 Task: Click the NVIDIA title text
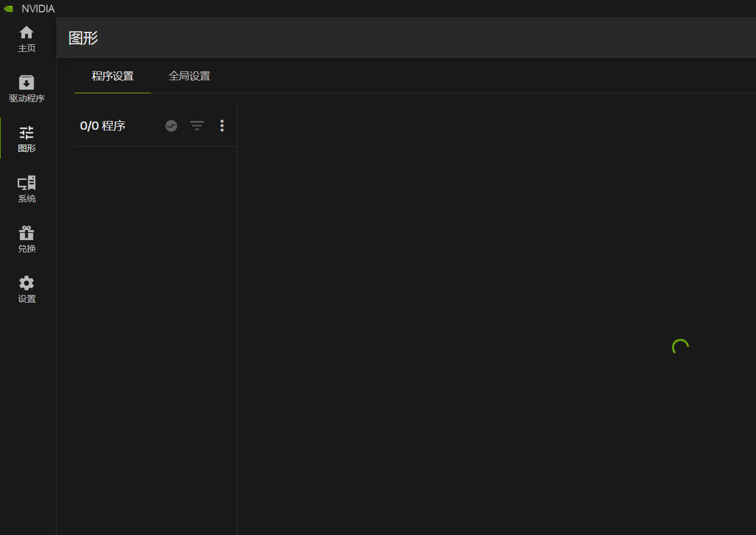(38, 9)
